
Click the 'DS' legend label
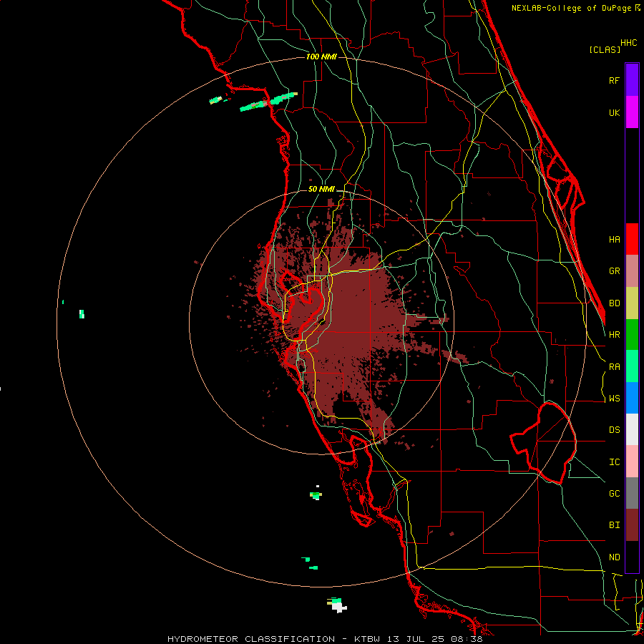pos(614,430)
